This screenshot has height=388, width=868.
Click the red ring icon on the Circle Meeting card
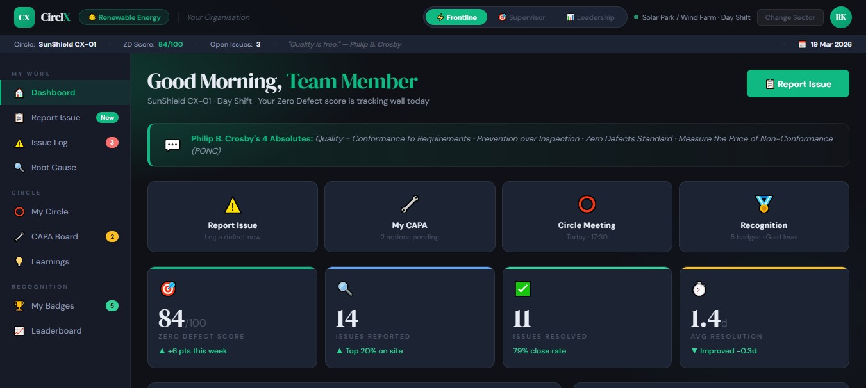pyautogui.click(x=587, y=205)
